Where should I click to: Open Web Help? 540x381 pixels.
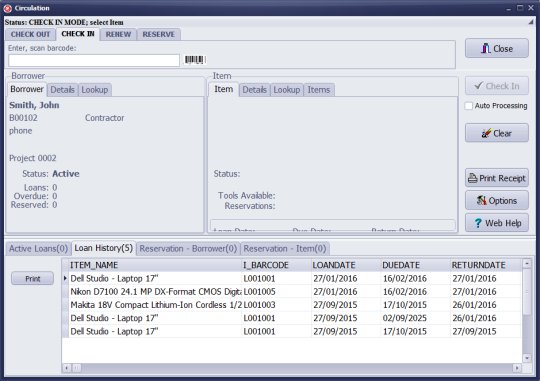(497, 223)
